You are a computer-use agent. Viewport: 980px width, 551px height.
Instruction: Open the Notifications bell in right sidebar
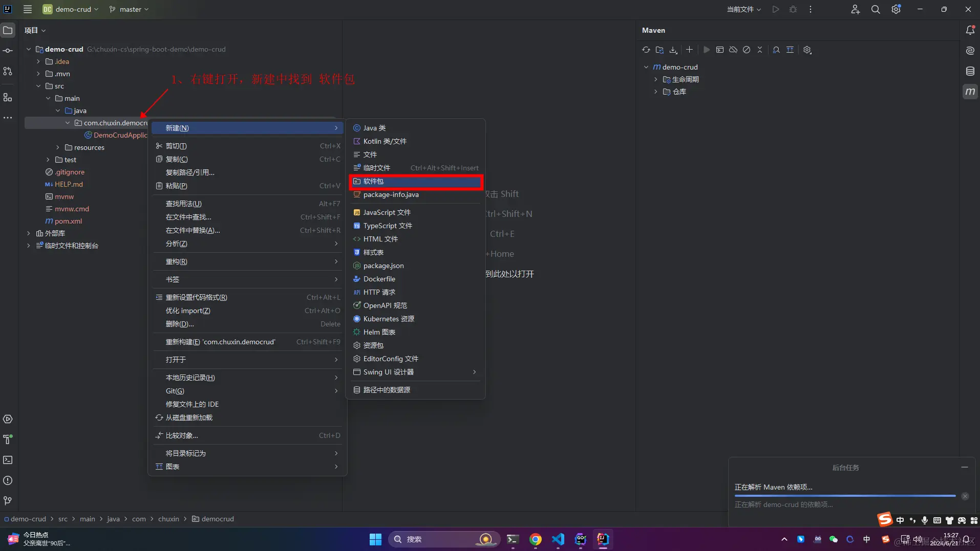click(x=970, y=30)
